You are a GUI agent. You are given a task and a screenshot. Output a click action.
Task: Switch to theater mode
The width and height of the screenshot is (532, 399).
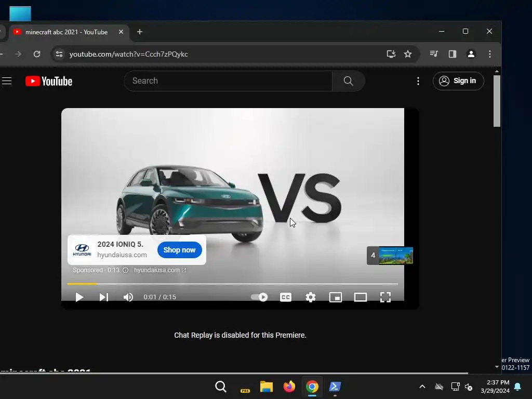pyautogui.click(x=361, y=297)
